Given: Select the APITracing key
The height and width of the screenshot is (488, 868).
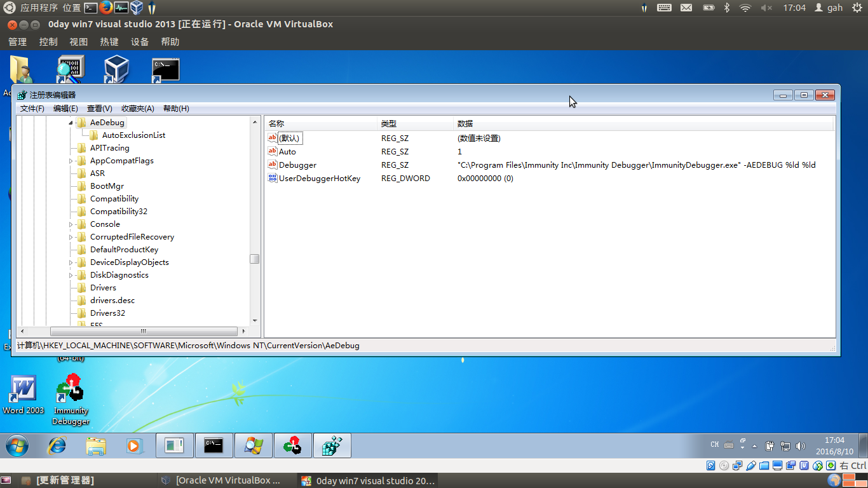Looking at the screenshot, I should (x=109, y=148).
